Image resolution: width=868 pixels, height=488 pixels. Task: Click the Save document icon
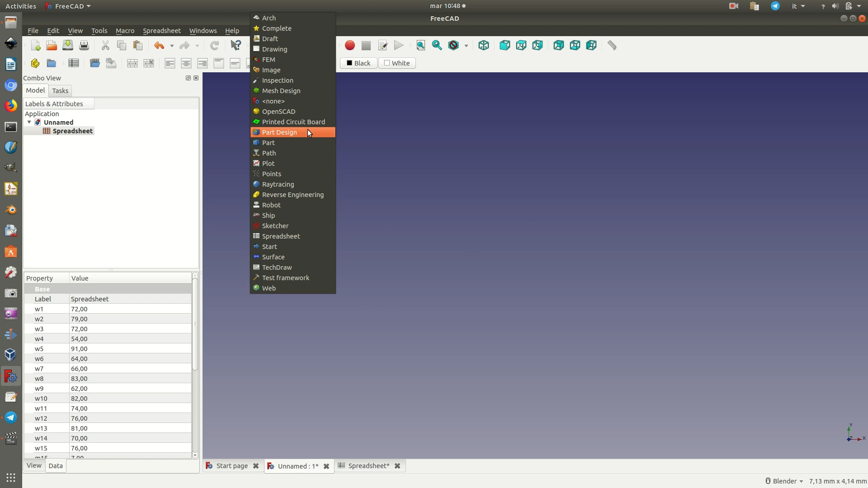click(x=68, y=45)
